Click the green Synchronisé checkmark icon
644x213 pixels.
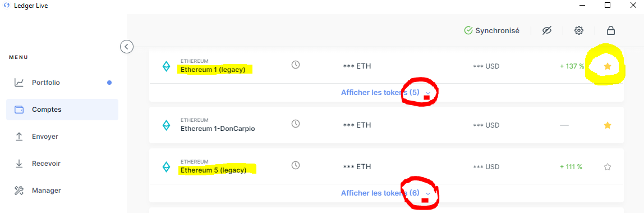(x=468, y=30)
